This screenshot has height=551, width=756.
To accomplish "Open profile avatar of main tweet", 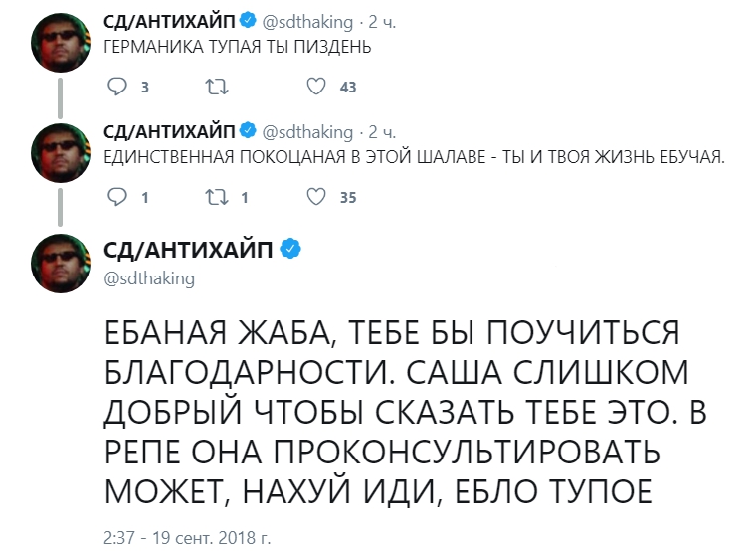I will coord(64,263).
